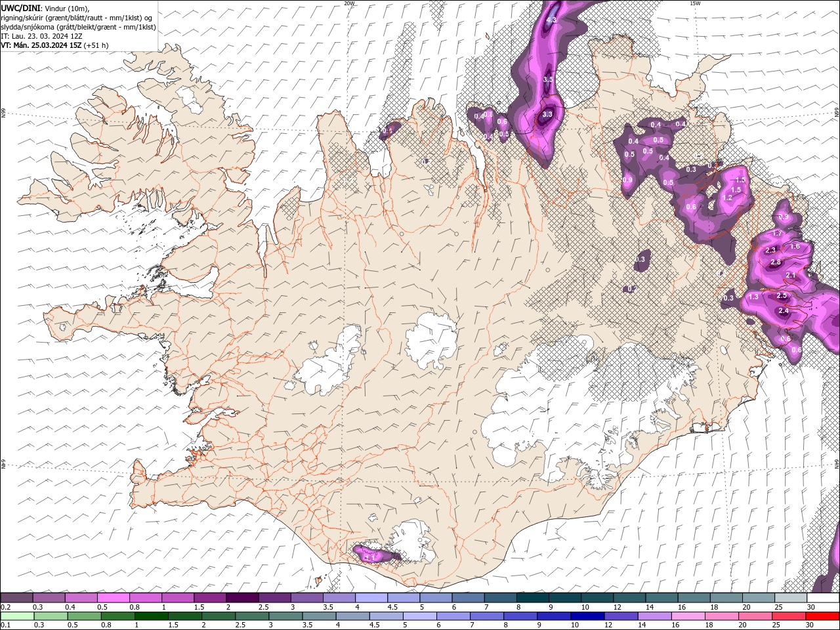Viewport: 840px width, 630px height.
Task: Select the rain legend swatch labeled 2.5
Action: [x=253, y=616]
